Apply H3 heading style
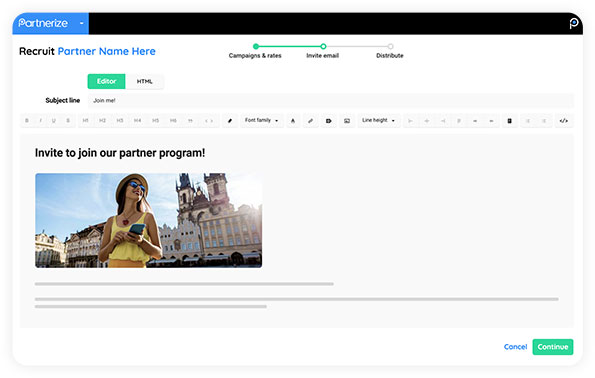The width and height of the screenshot is (595, 378). (x=120, y=121)
